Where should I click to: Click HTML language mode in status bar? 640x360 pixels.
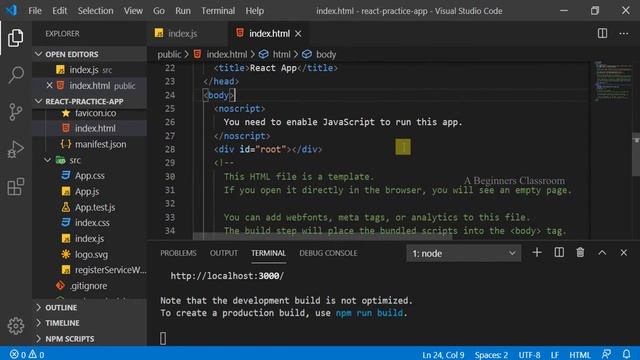580,355
